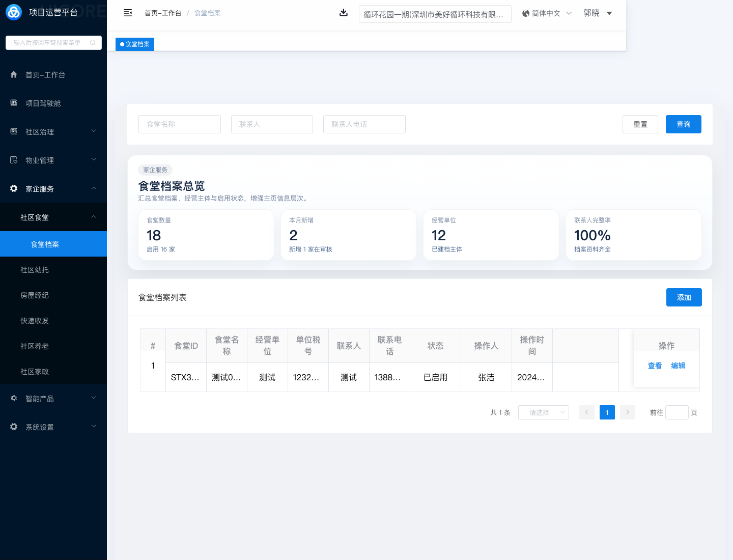Image resolution: width=733 pixels, height=560 pixels.
Task: Toggle the sidebar collapse icon
Action: pos(128,13)
